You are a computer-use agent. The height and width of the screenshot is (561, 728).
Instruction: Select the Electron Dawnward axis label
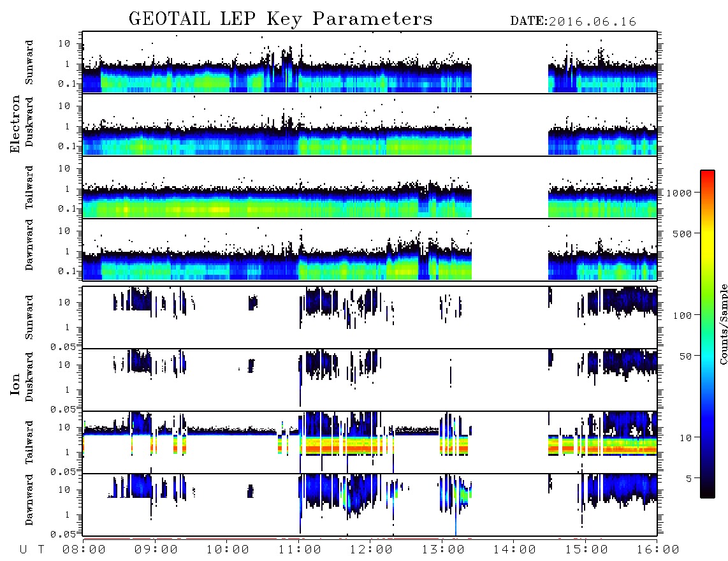[x=29, y=245]
